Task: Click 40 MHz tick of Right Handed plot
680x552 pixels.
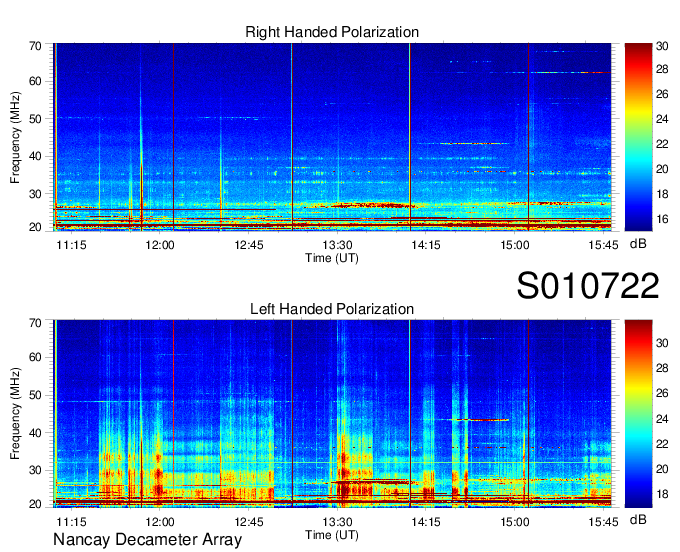Action: [x=35, y=156]
